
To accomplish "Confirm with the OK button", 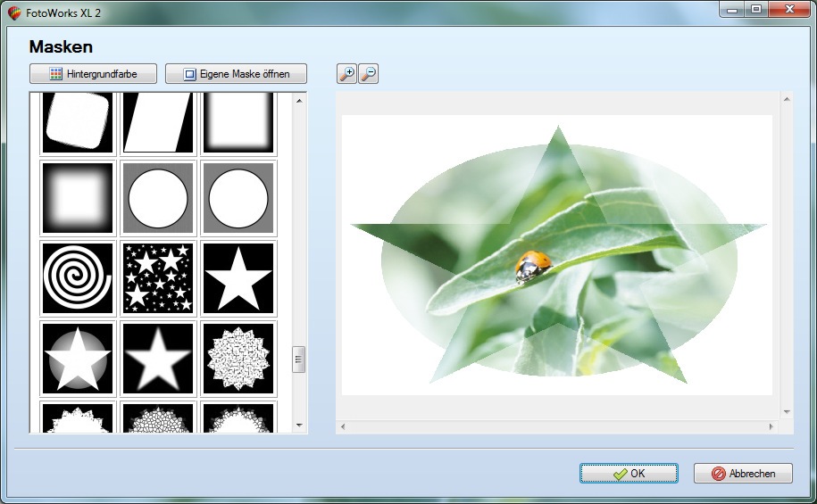I will click(x=629, y=474).
